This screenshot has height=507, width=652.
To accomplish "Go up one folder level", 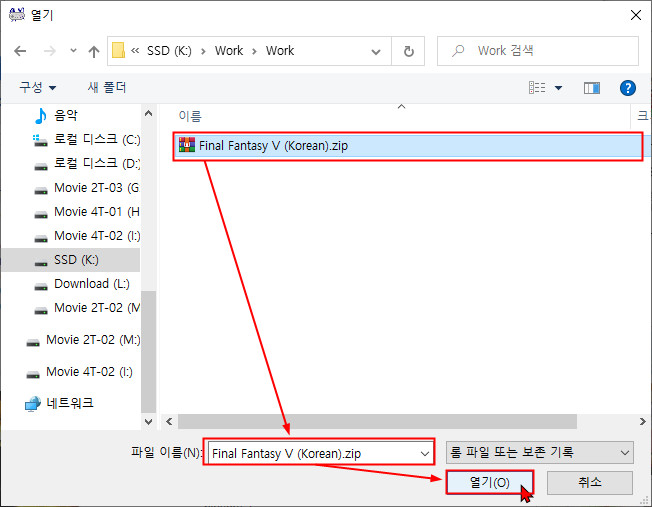I will [94, 51].
